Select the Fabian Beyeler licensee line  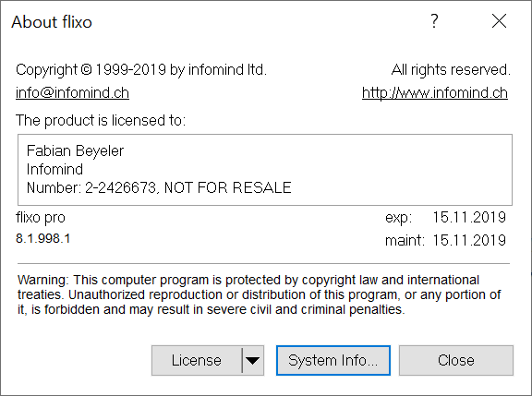click(75, 150)
